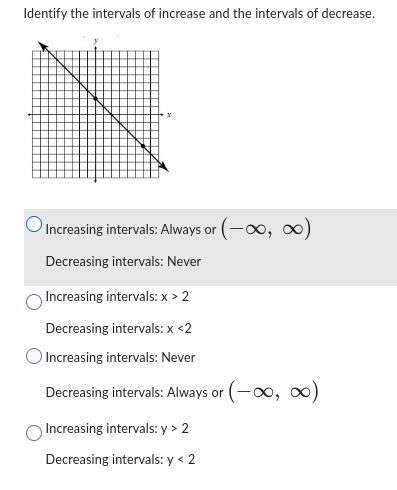
Task: Click the lower-right arrowhead of the line
Action: click(x=164, y=167)
